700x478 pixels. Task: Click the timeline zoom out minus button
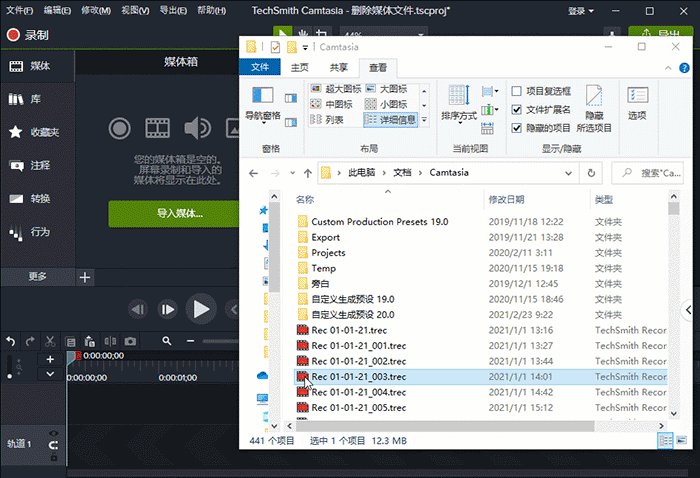pyautogui.click(x=191, y=341)
